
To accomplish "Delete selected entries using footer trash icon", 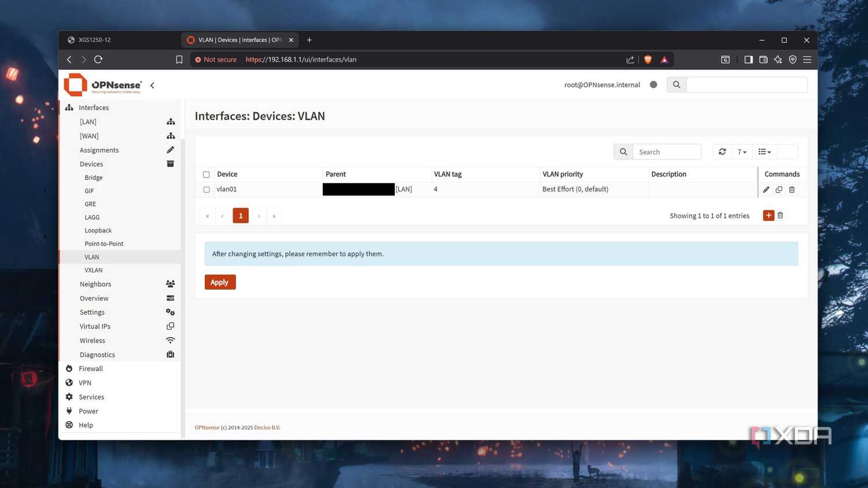I will point(780,216).
